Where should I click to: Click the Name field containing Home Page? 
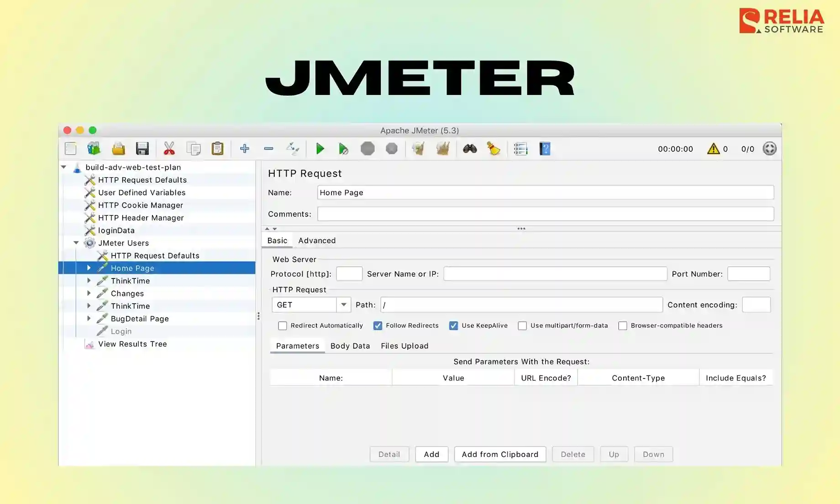(546, 192)
